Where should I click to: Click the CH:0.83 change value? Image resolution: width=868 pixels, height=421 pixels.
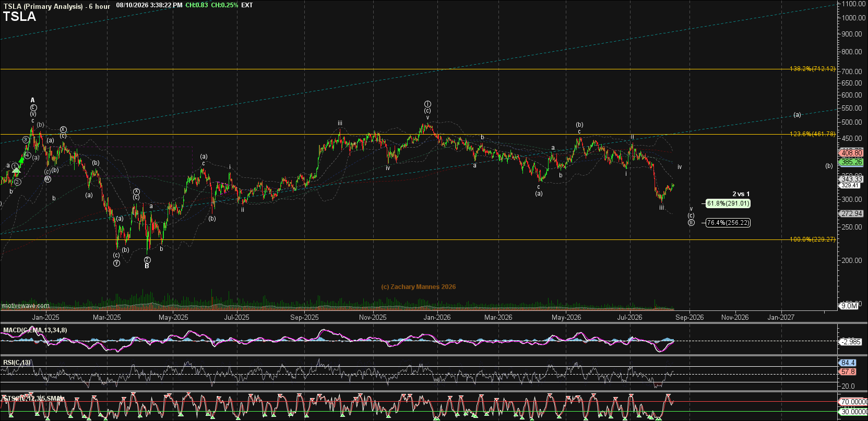(197, 5)
